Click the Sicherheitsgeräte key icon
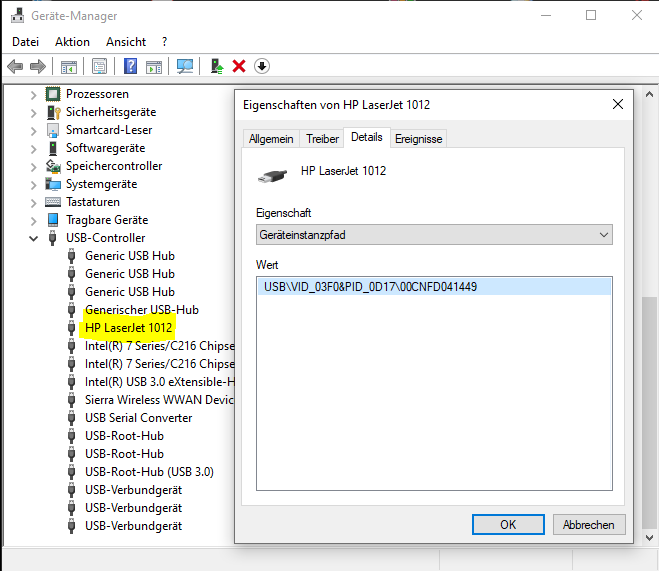The height and width of the screenshot is (571, 659). (x=53, y=112)
